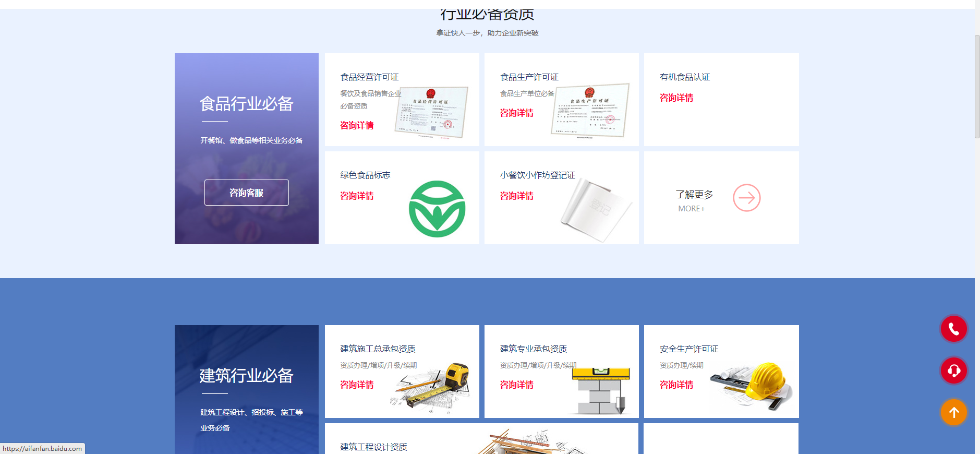Screen dimensions: 980x454
Task: Click the orange back-to-top arrow icon
Action: coord(953,412)
